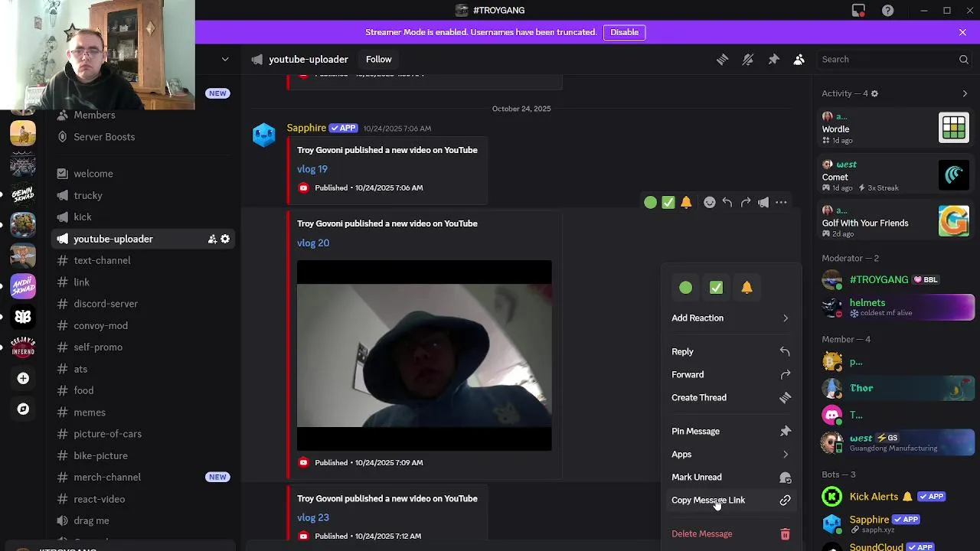Open the vlog 23 link
The image size is (980, 551).
pos(313,517)
